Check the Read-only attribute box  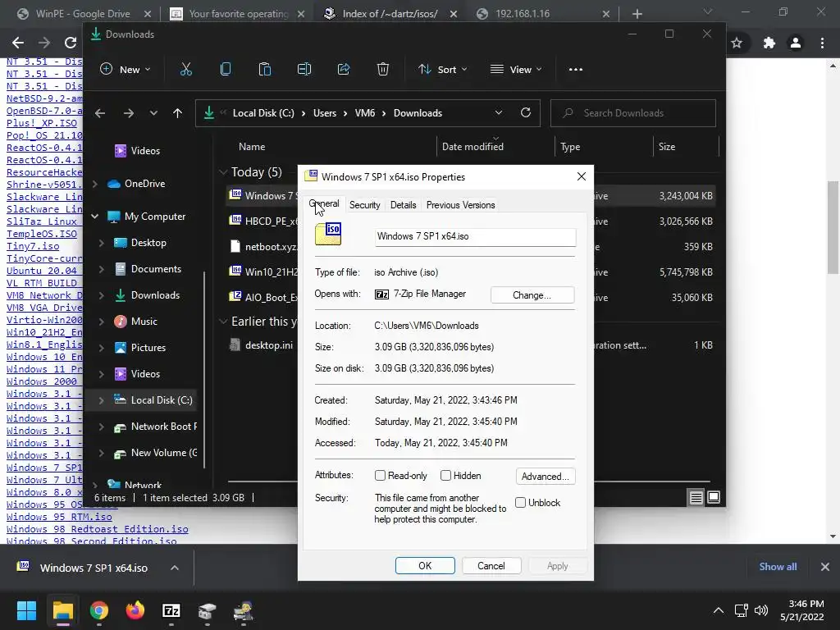click(x=381, y=476)
